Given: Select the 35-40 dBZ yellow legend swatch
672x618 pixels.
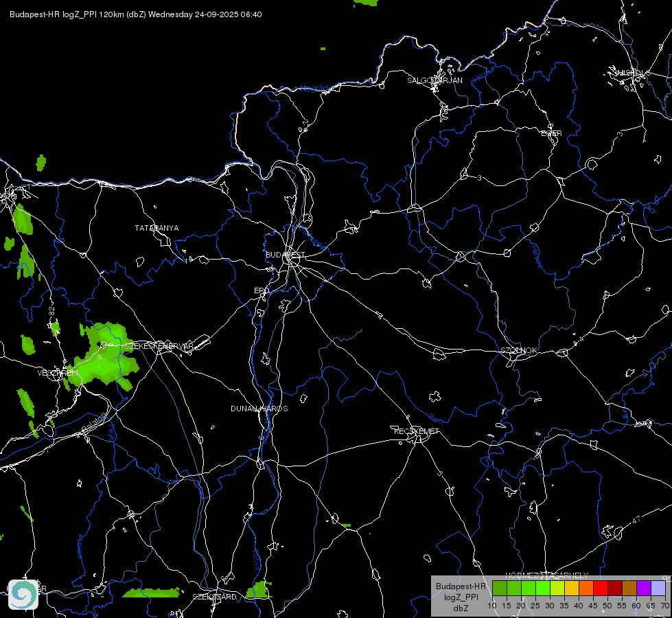Looking at the screenshot, I should pyautogui.click(x=572, y=588).
